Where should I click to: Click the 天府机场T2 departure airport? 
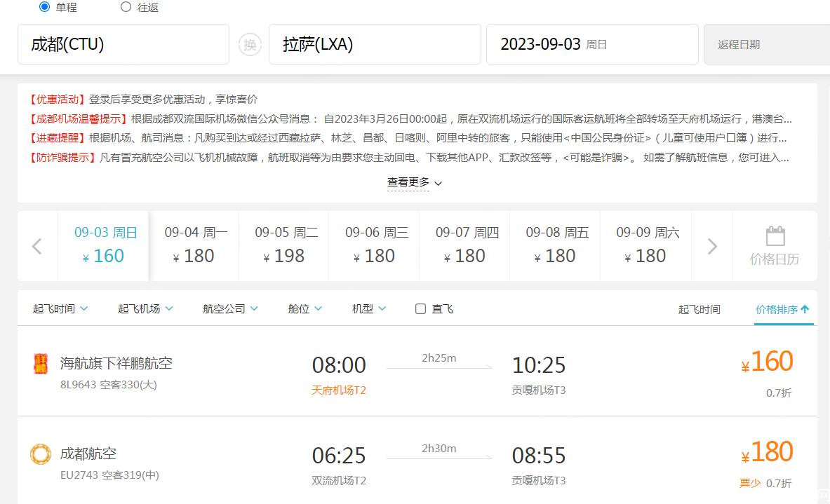(x=339, y=390)
